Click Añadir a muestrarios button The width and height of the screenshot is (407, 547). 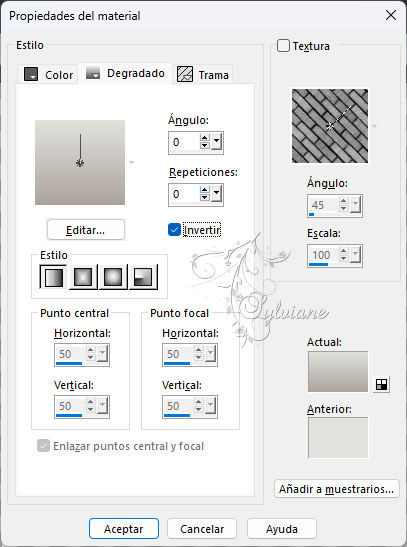point(337,489)
